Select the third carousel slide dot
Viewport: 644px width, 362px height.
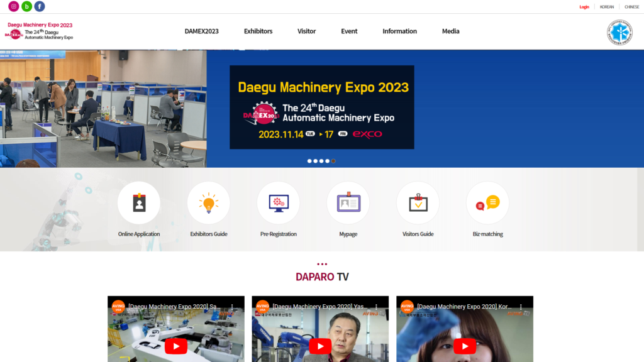click(x=321, y=161)
